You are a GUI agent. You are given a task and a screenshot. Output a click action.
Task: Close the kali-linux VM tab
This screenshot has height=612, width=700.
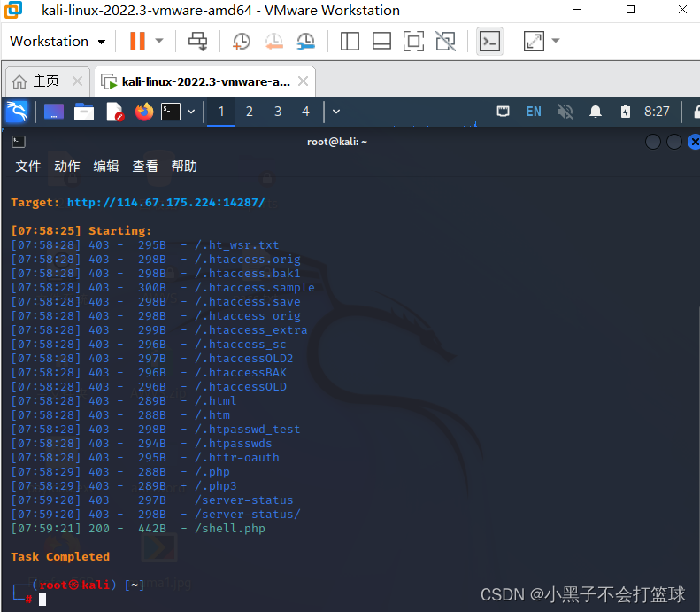click(304, 81)
